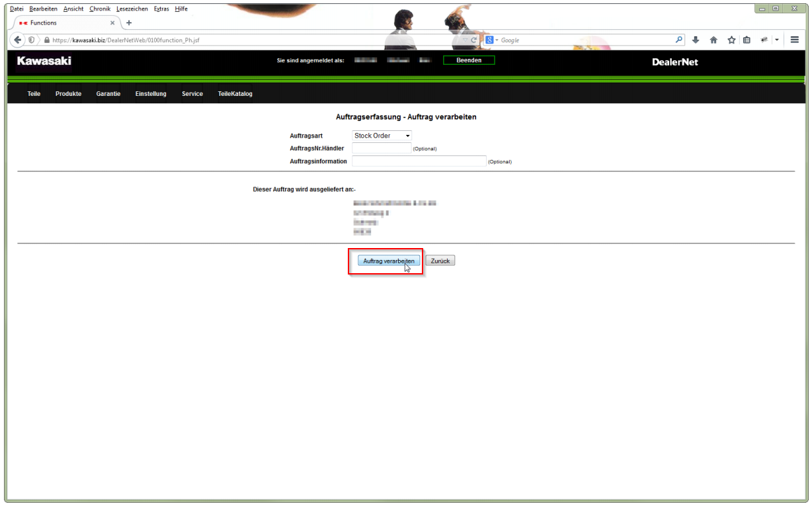The width and height of the screenshot is (812, 508).
Task: Open the Garantie navigation menu
Action: click(x=108, y=94)
